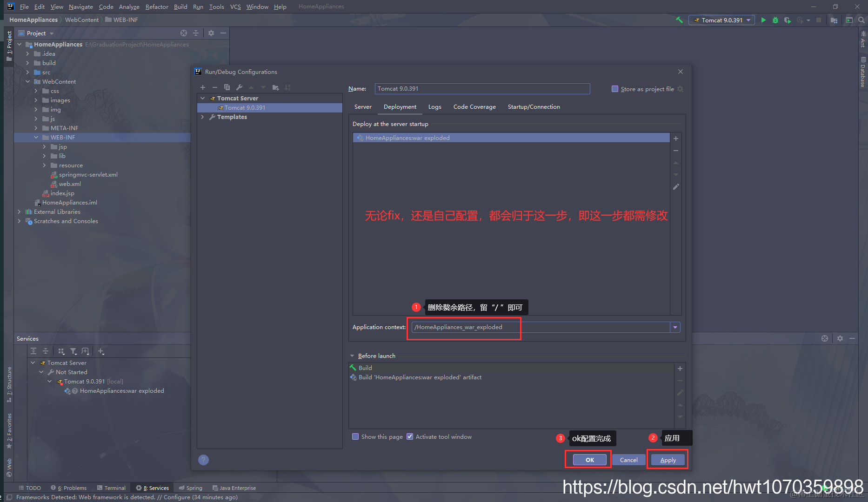Run the Tomcat configuration with the green play icon

763,20
